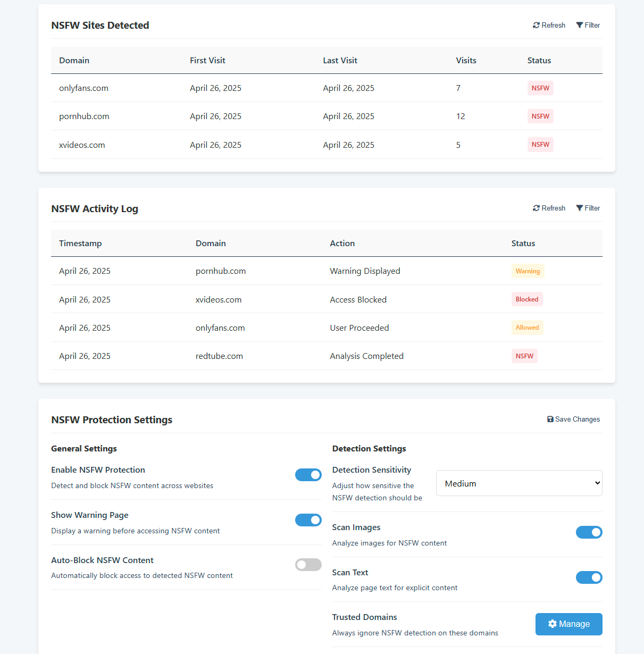Refresh the NSFW Sites Detected table
The image size is (644, 654).
click(549, 25)
